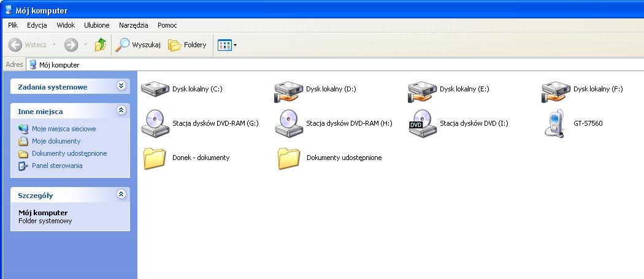Click the Foldery toolbar folder icon
This screenshot has height=279, width=644.
175,45
